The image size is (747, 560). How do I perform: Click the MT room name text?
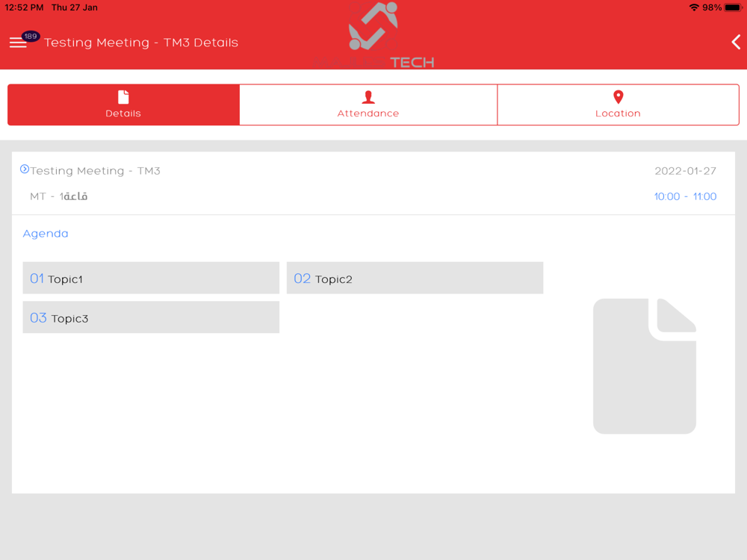(58, 196)
